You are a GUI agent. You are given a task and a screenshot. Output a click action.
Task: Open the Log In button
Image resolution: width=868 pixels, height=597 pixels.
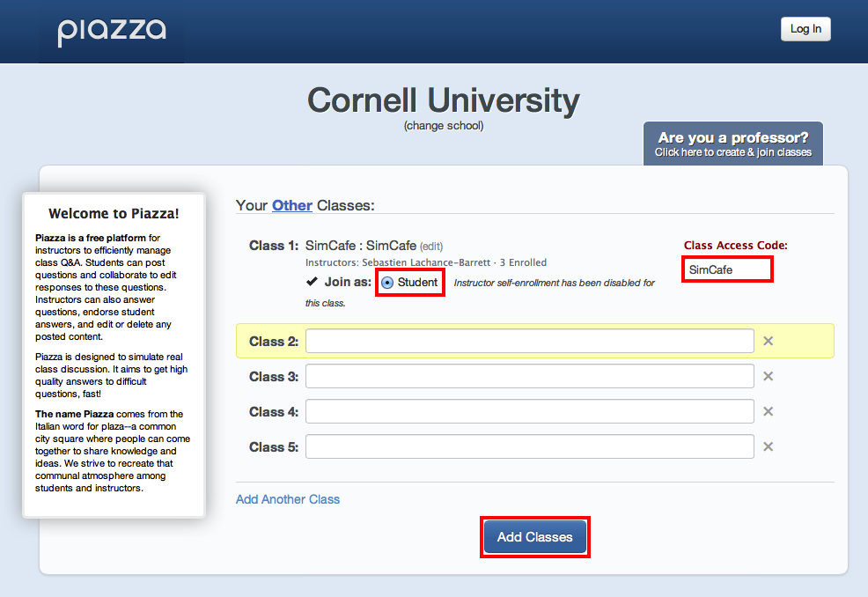pos(805,29)
